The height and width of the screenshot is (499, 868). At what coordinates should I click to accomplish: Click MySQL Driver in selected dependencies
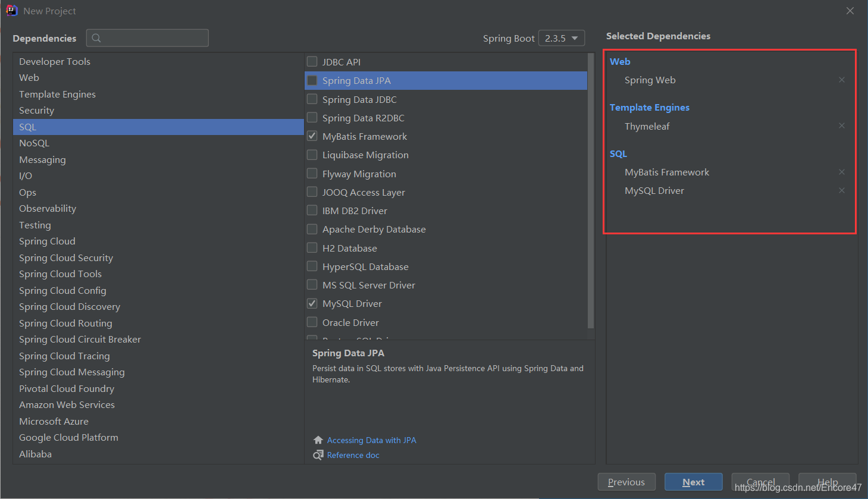click(654, 190)
